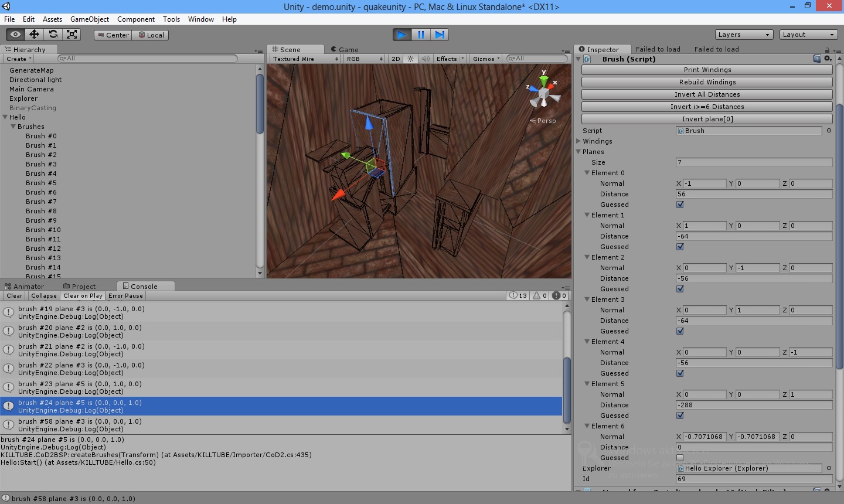Image resolution: width=844 pixels, height=504 pixels.
Task: Open the Layout dropdown
Action: pos(808,35)
